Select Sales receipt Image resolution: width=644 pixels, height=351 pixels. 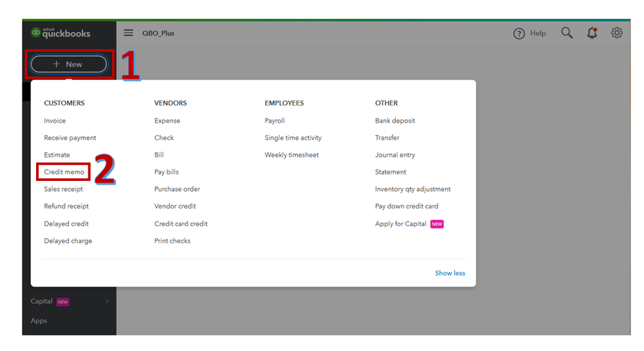point(63,189)
